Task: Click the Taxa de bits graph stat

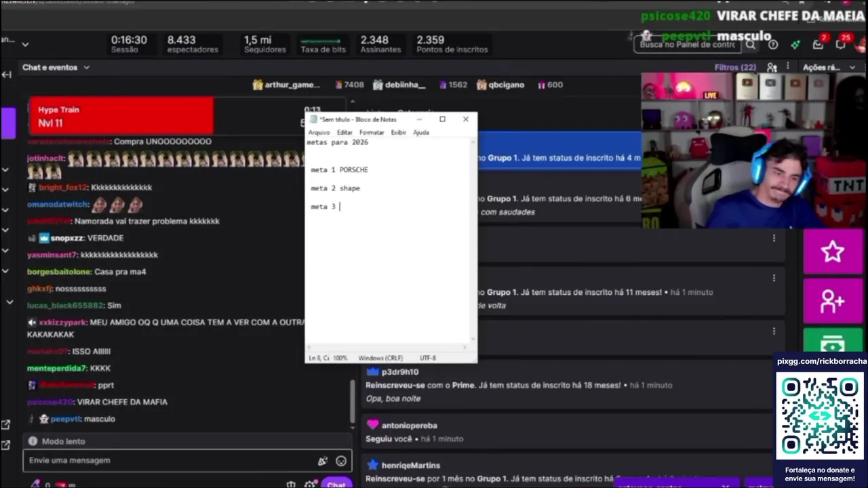Action: point(323,44)
